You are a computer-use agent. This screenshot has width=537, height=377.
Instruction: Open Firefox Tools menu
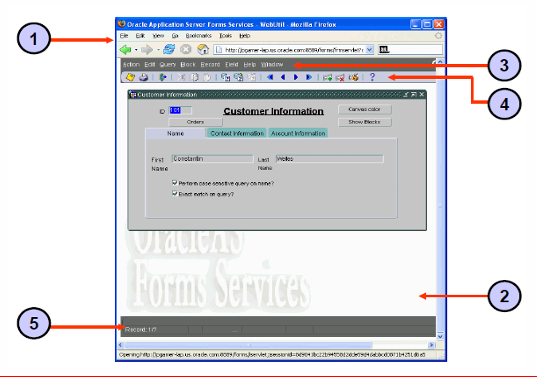click(x=225, y=36)
